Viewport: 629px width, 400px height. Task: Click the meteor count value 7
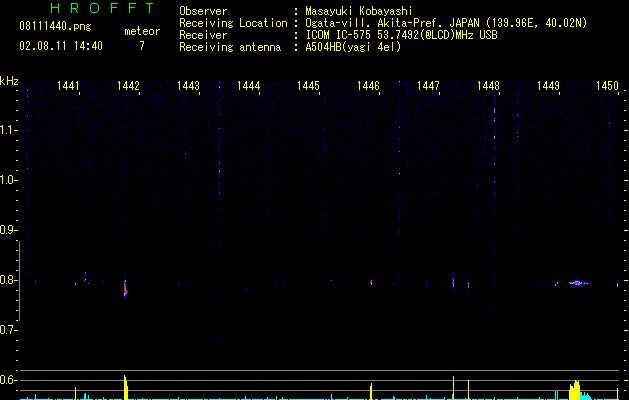(x=142, y=46)
